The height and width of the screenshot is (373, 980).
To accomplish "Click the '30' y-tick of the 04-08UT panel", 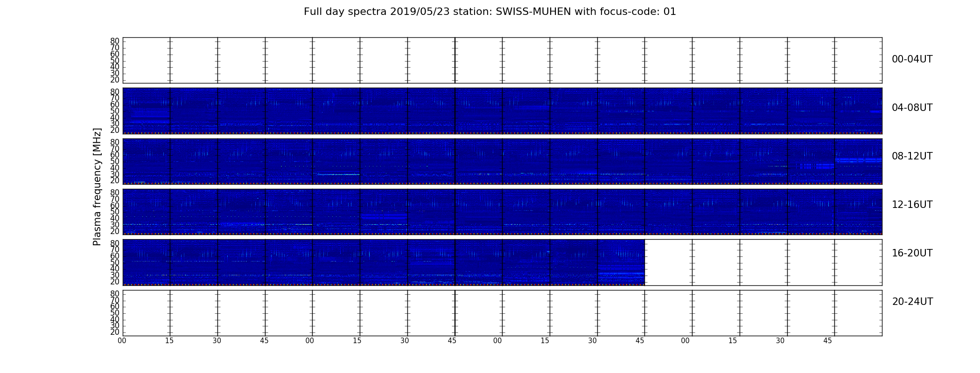I will pos(115,124).
